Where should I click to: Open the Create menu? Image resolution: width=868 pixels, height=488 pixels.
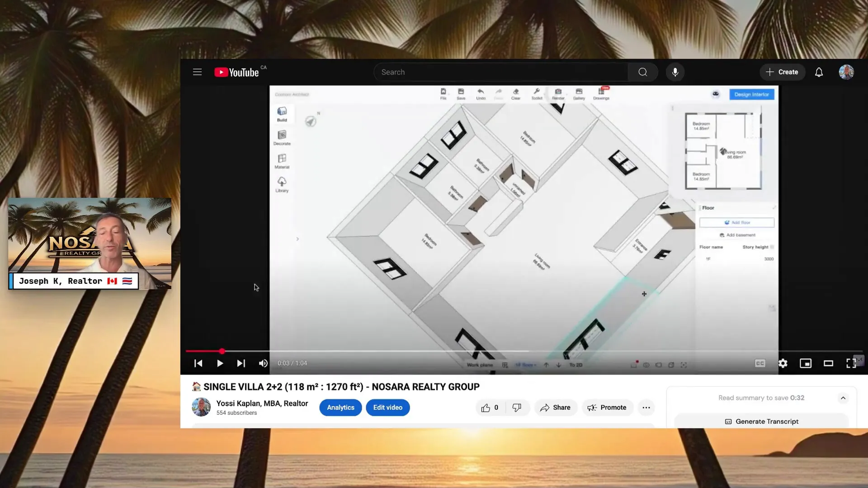click(x=782, y=72)
